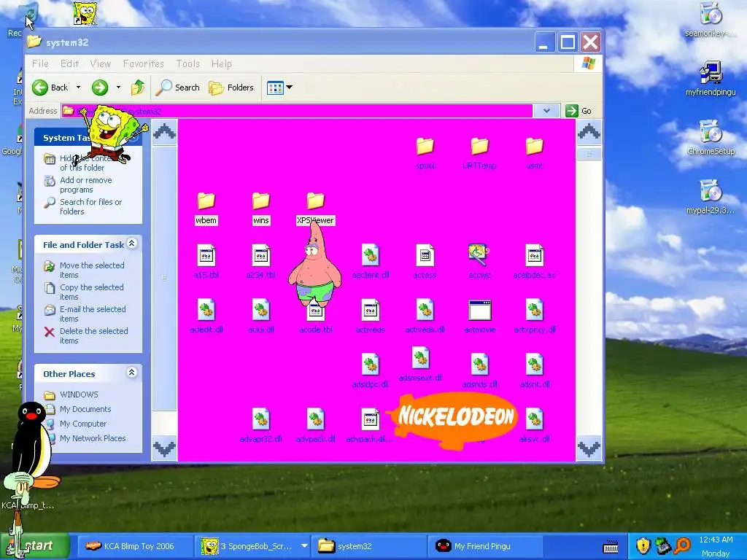747x560 pixels.
Task: Select the actmovie application icon
Action: [x=479, y=310]
